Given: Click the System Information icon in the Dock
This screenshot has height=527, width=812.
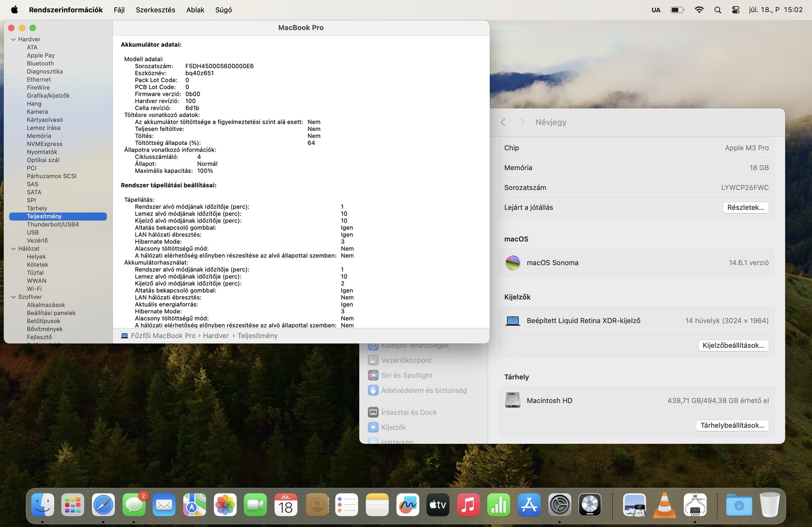Looking at the screenshot, I should point(695,504).
